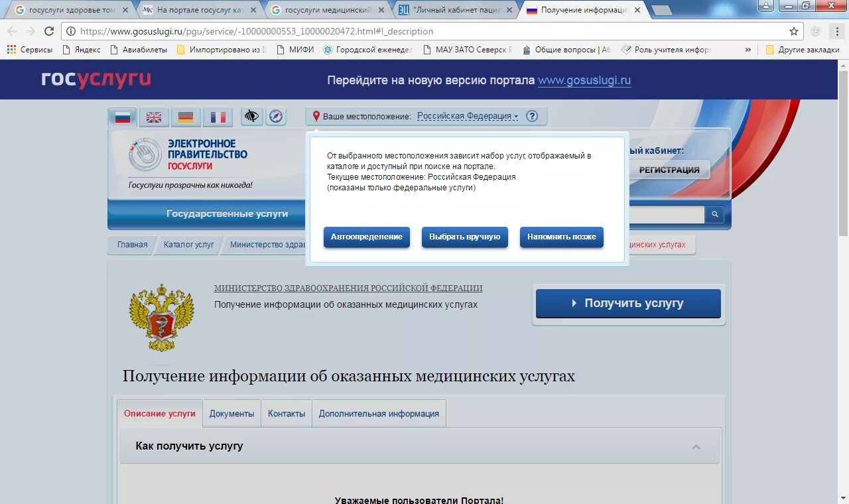Pick the French flag language icon
849x504 pixels.
pyautogui.click(x=218, y=117)
